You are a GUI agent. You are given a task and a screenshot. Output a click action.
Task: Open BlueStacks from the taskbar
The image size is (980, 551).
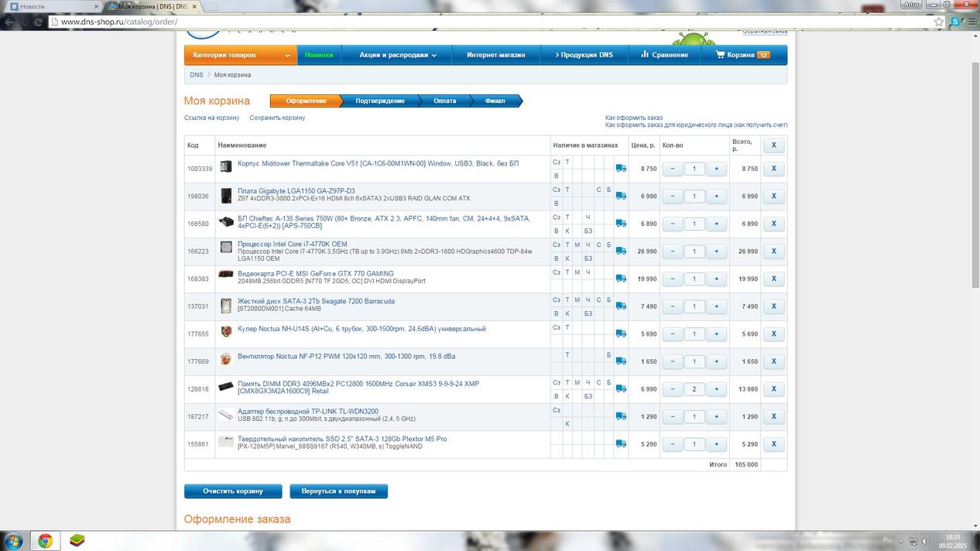coord(77,540)
